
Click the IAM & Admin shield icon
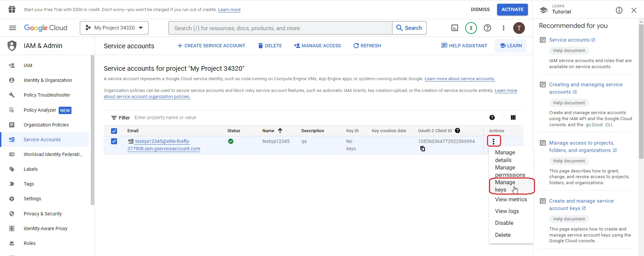pos(12,46)
